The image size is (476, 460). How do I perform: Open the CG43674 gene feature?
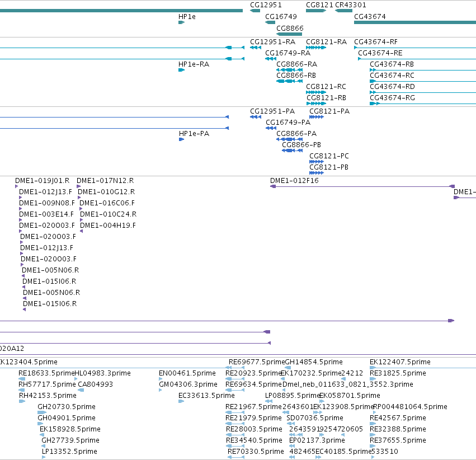tap(415, 22)
